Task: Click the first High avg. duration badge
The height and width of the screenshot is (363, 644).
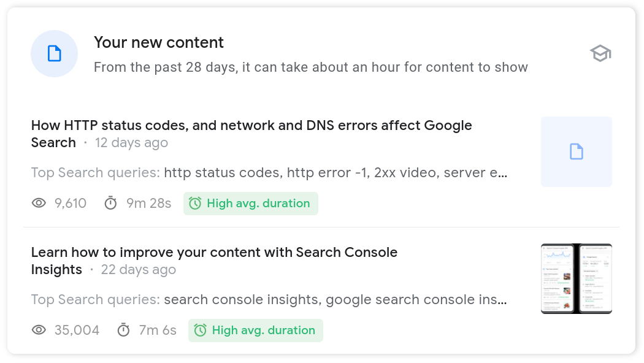Action: pyautogui.click(x=251, y=203)
